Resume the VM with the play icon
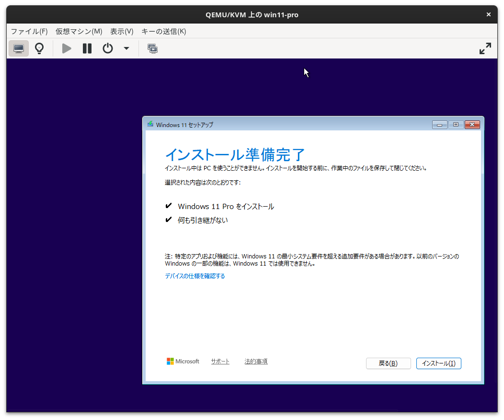Viewport: 504px width, 420px height. coord(66,48)
